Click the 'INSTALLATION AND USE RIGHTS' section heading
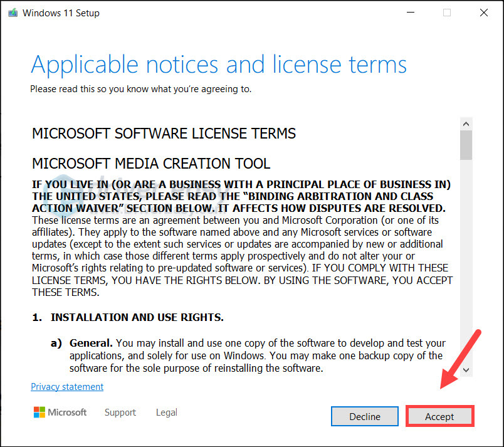Image resolution: width=504 pixels, height=447 pixels. [137, 318]
